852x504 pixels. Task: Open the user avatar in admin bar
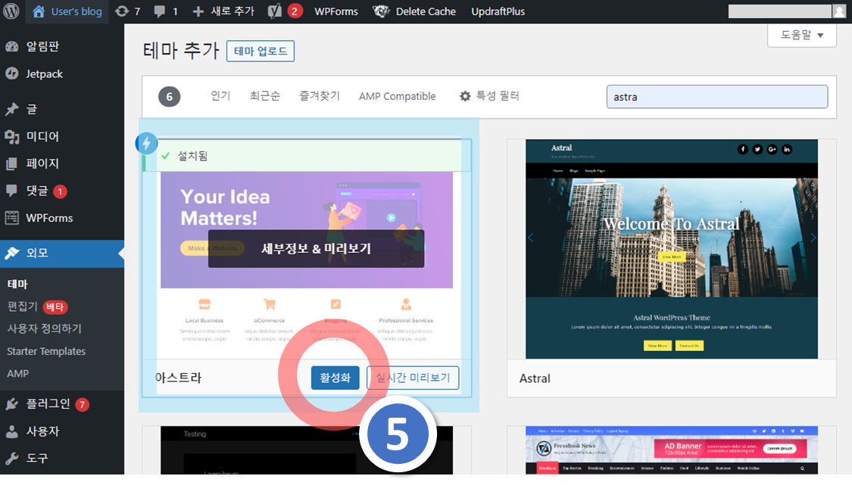[x=839, y=11]
